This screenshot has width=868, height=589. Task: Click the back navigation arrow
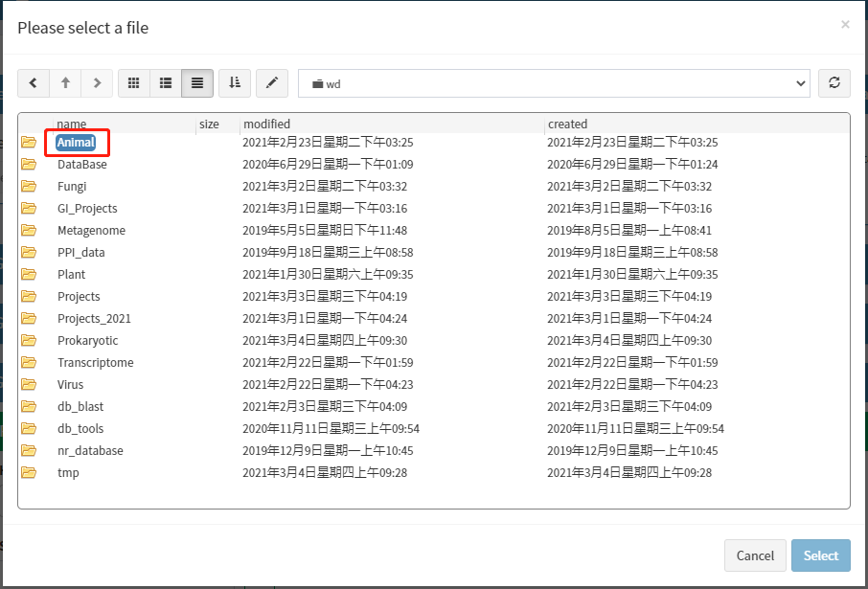click(34, 83)
